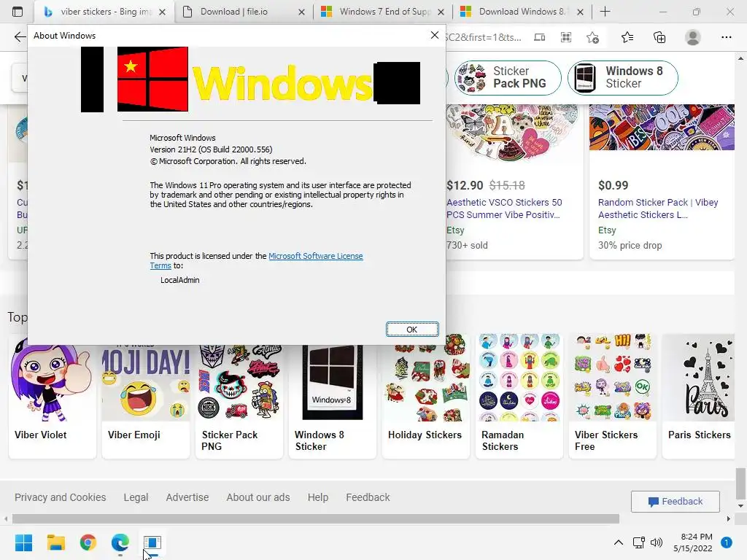747x560 pixels.
Task: Click the Feedback text link in footer
Action: [x=368, y=497]
